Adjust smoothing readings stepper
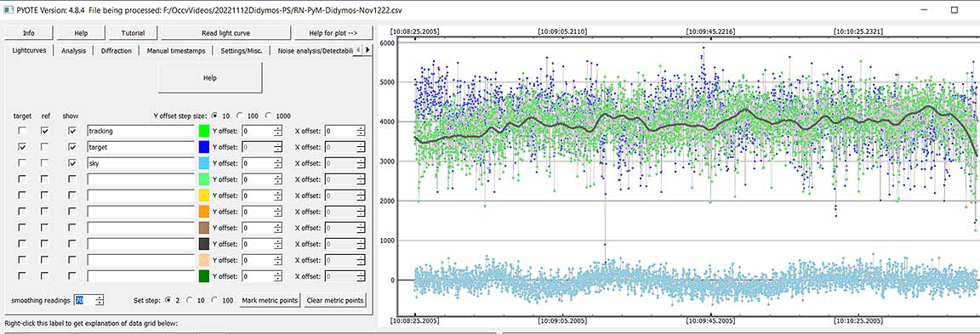Image resolution: width=980 pixels, height=334 pixels. [100, 300]
